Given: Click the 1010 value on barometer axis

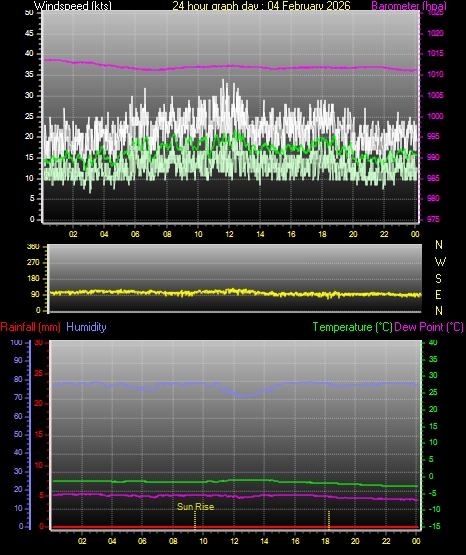Looking at the screenshot, I should click(x=436, y=74).
